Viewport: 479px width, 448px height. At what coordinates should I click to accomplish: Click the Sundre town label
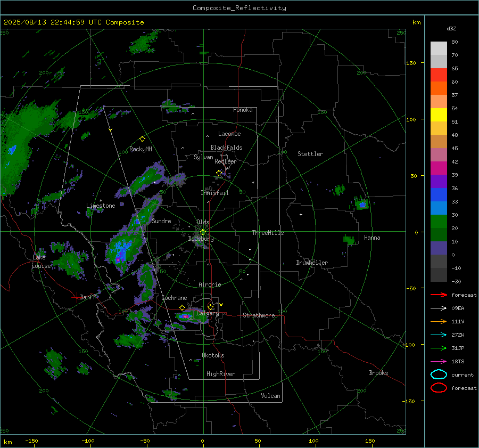[x=161, y=221]
